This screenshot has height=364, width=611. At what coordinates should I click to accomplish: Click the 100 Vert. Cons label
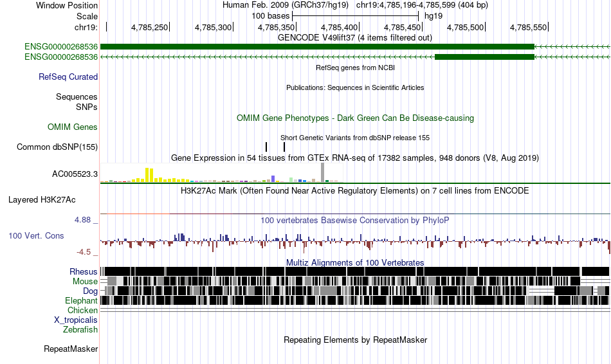(36, 236)
